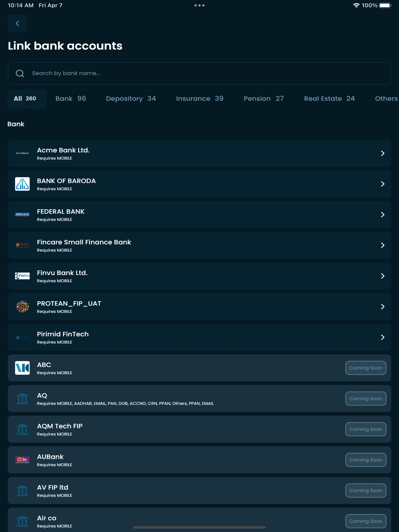Select the Others tab
Screen dimensions: 399x532
[x=386, y=99]
